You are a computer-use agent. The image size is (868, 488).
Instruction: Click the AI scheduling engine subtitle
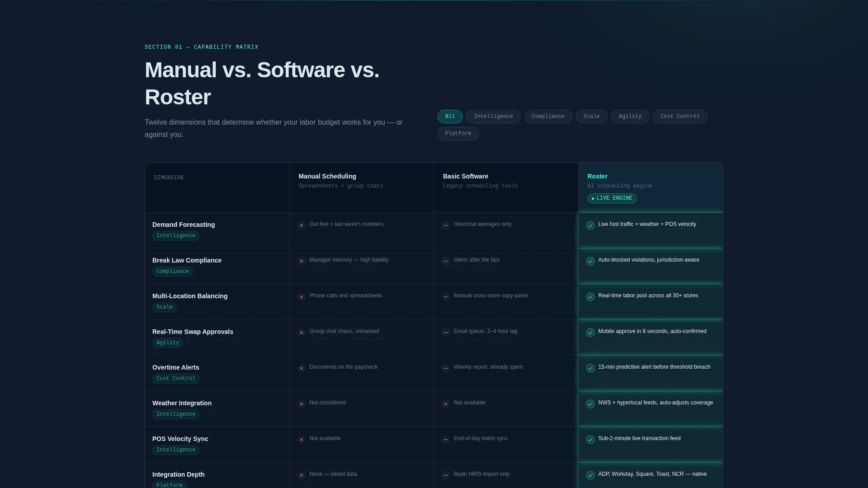[620, 186]
